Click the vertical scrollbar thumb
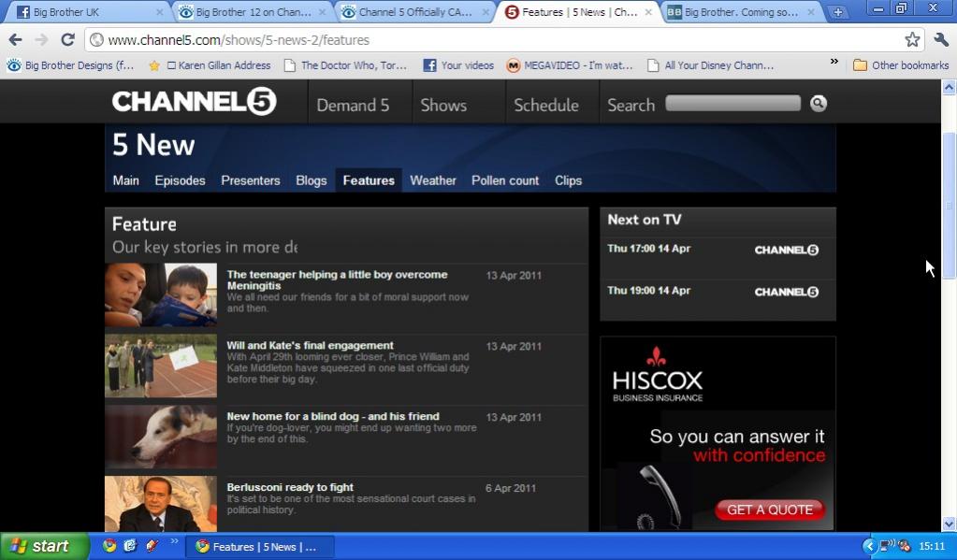The width and height of the screenshot is (957, 560). (950, 206)
